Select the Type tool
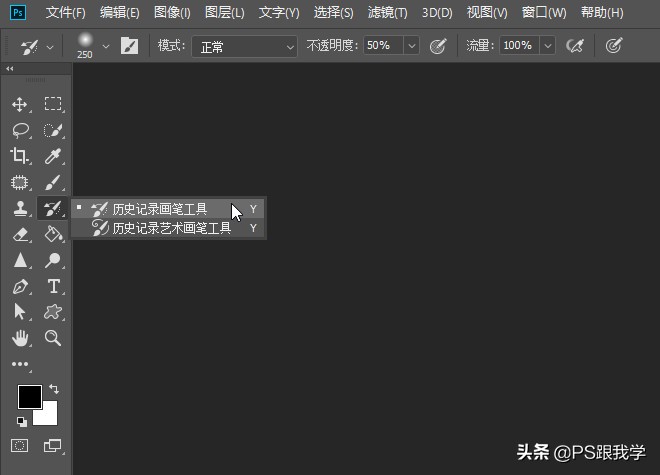The image size is (660, 475). coord(53,286)
